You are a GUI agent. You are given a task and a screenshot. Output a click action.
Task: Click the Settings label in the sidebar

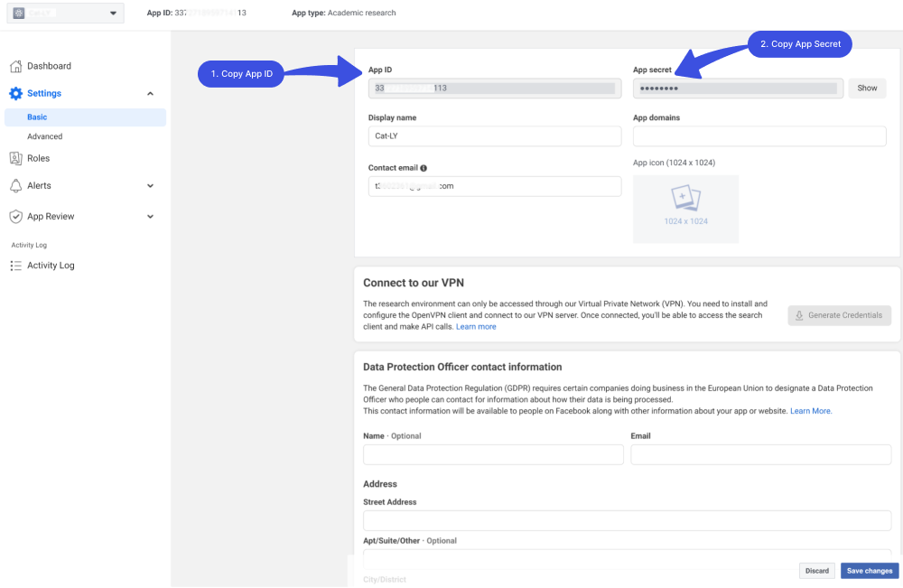pos(44,93)
